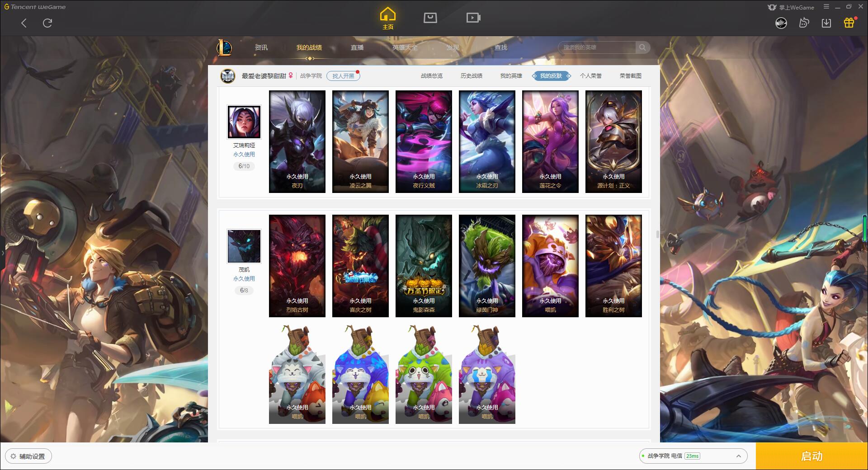The image size is (868, 470).
Task: Open 绿茵门神 skin thumbnail
Action: click(x=487, y=266)
